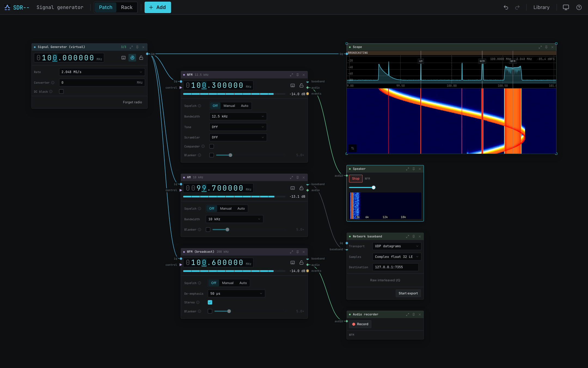Screen dimensions: 588x368
Task: Expand the NFM demodulator panel
Action: click(x=292, y=75)
